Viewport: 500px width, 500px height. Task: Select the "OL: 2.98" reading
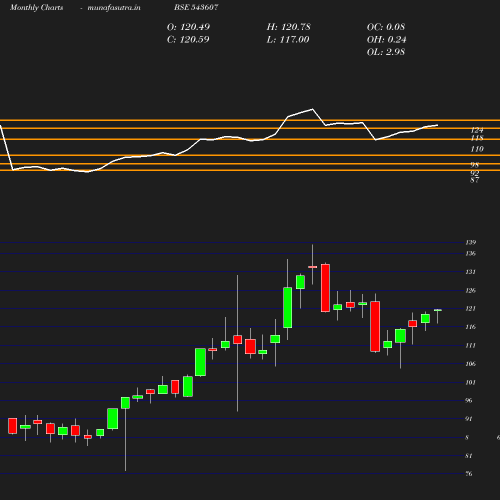[386, 52]
